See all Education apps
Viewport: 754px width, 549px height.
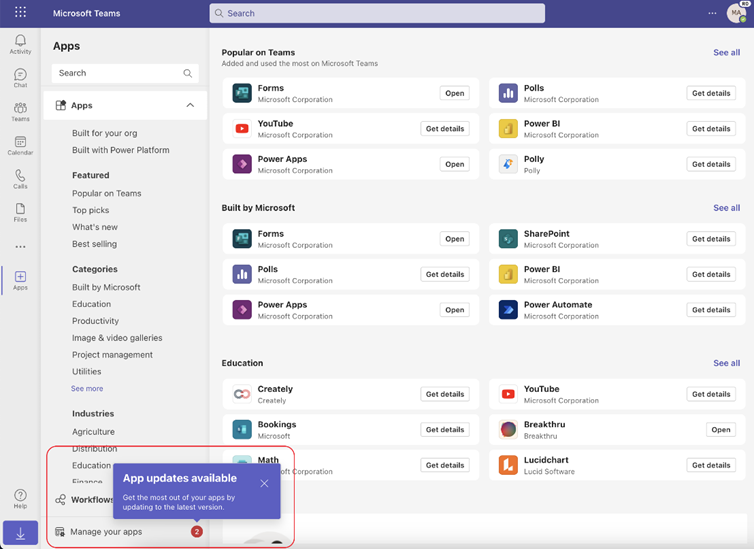727,363
